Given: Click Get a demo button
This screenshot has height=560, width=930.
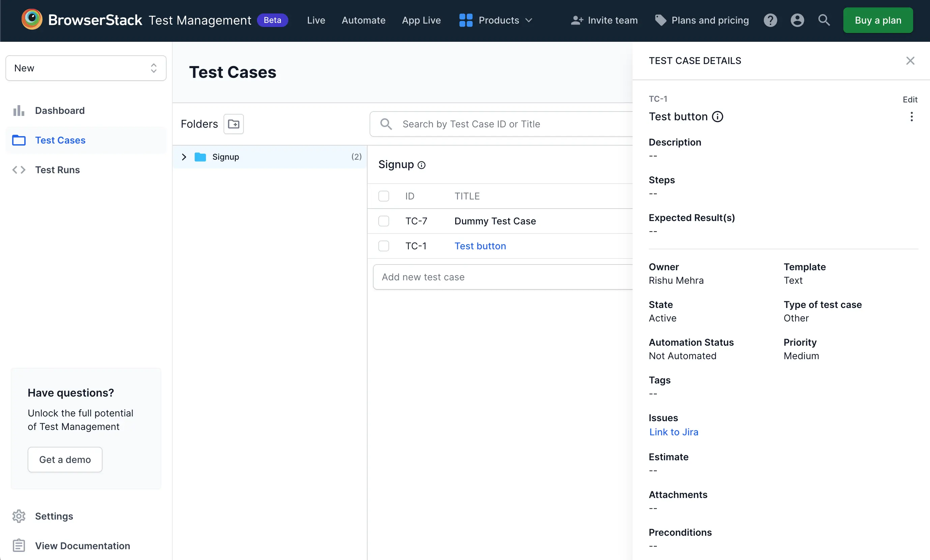Looking at the screenshot, I should coord(64,459).
